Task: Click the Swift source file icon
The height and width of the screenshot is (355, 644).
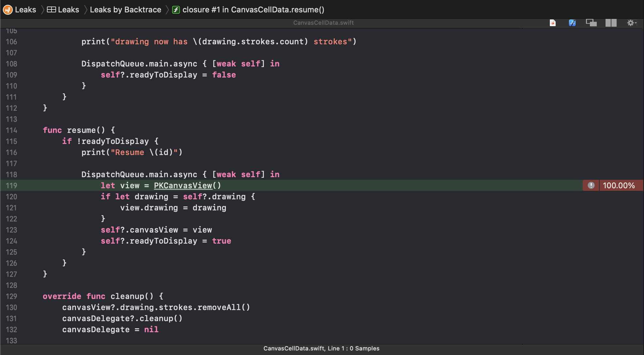Action: [552, 23]
